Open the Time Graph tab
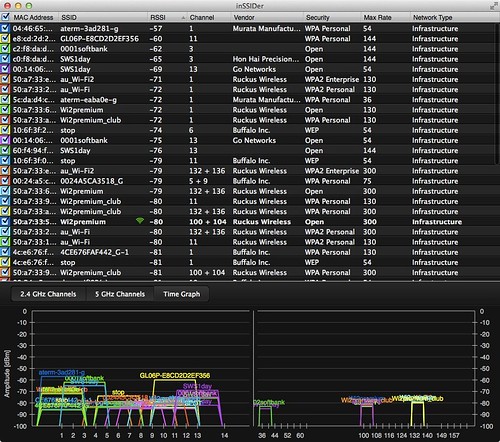The image size is (500, 442). (x=182, y=294)
